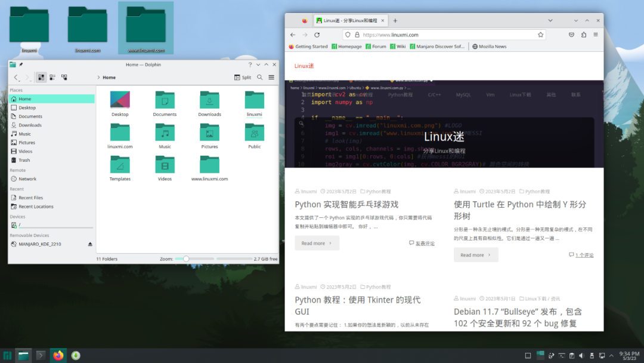Open Python Tkinter GUI article title
The image size is (644, 363).
pyautogui.click(x=358, y=306)
